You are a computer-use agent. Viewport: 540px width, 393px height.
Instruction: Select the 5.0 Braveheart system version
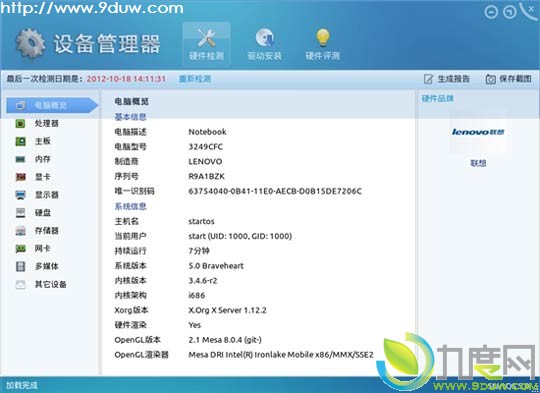[216, 266]
